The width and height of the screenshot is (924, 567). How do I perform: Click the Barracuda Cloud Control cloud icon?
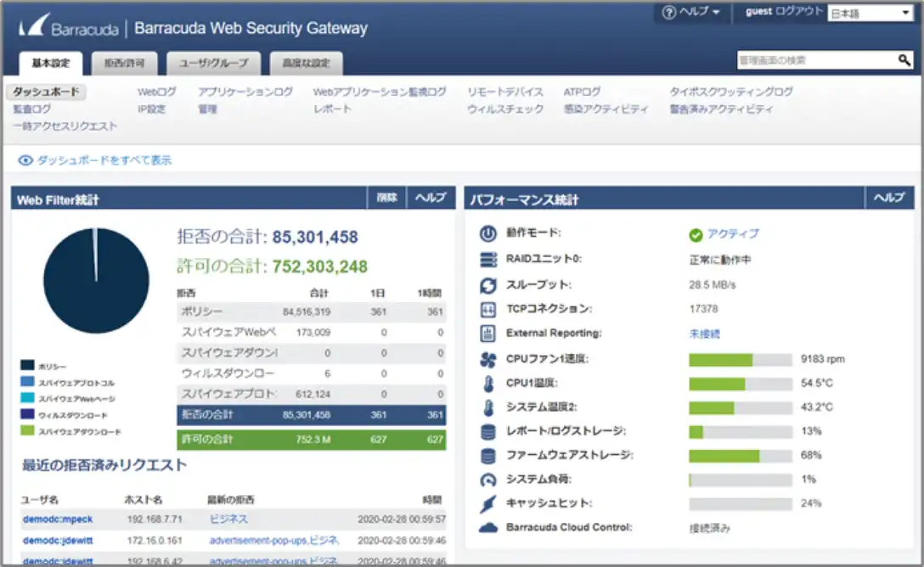coord(488,528)
